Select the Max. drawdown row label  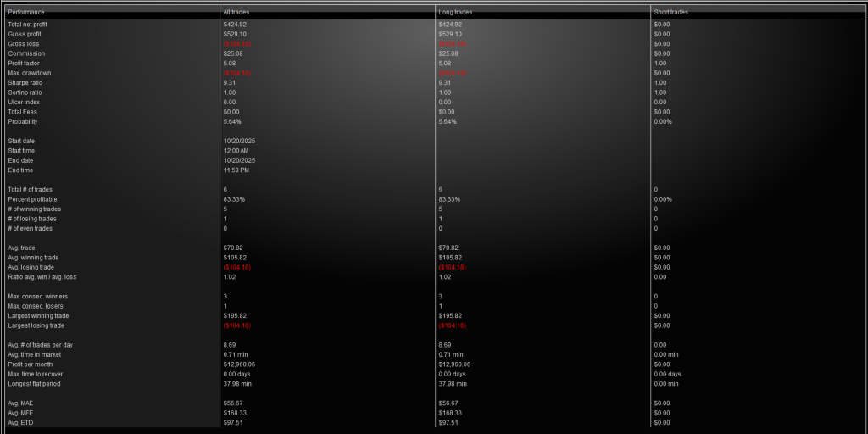(x=30, y=73)
